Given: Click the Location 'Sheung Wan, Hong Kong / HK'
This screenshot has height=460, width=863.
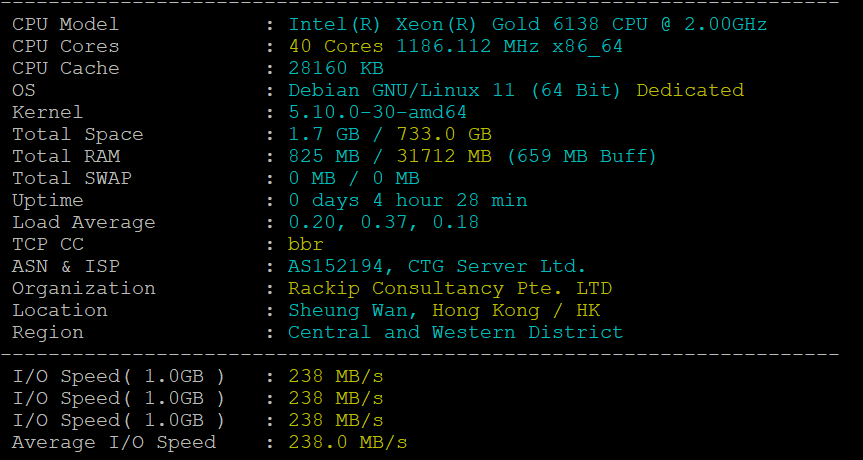Looking at the screenshot, I should coord(444,310).
